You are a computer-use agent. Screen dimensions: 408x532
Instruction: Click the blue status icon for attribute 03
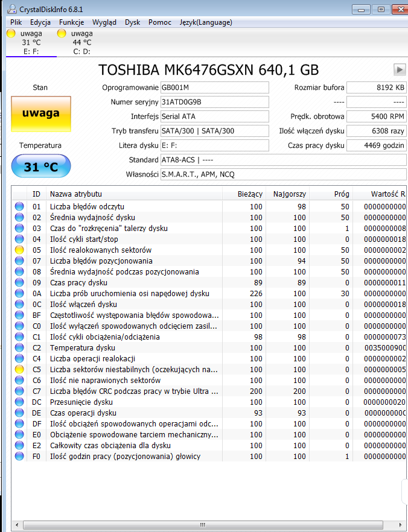19,228
